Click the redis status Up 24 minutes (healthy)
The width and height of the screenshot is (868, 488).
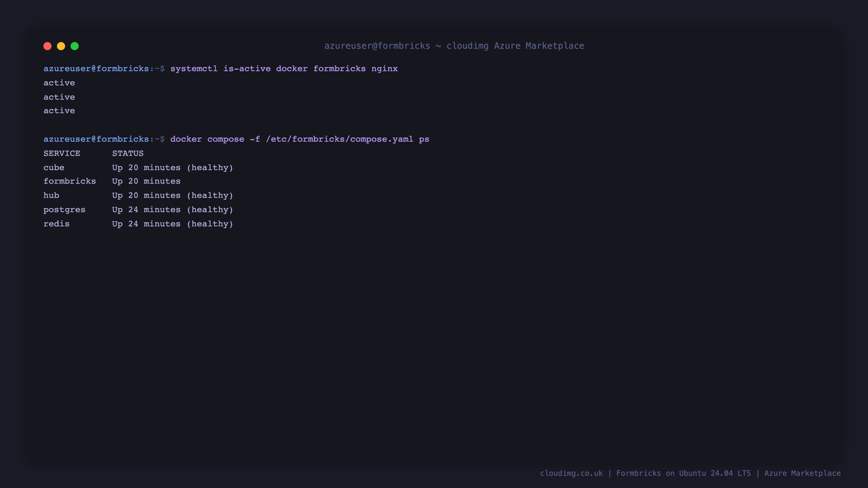(x=173, y=224)
